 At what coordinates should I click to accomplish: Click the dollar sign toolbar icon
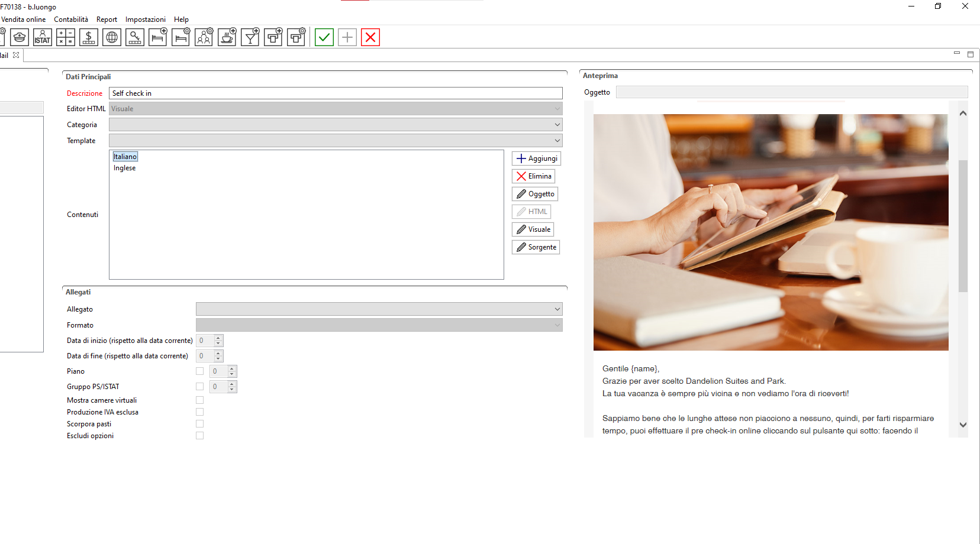(x=89, y=37)
